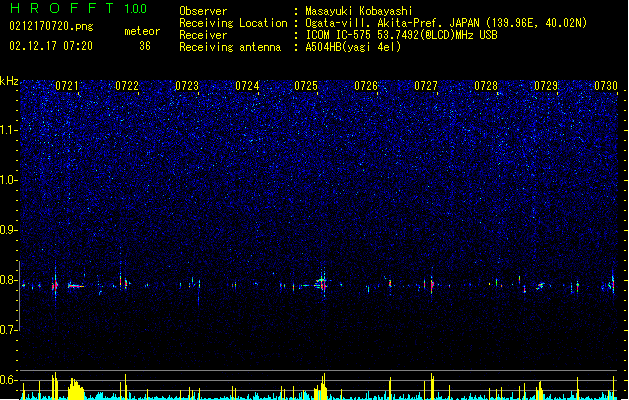Click the 0728 time marker

[x=486, y=86]
